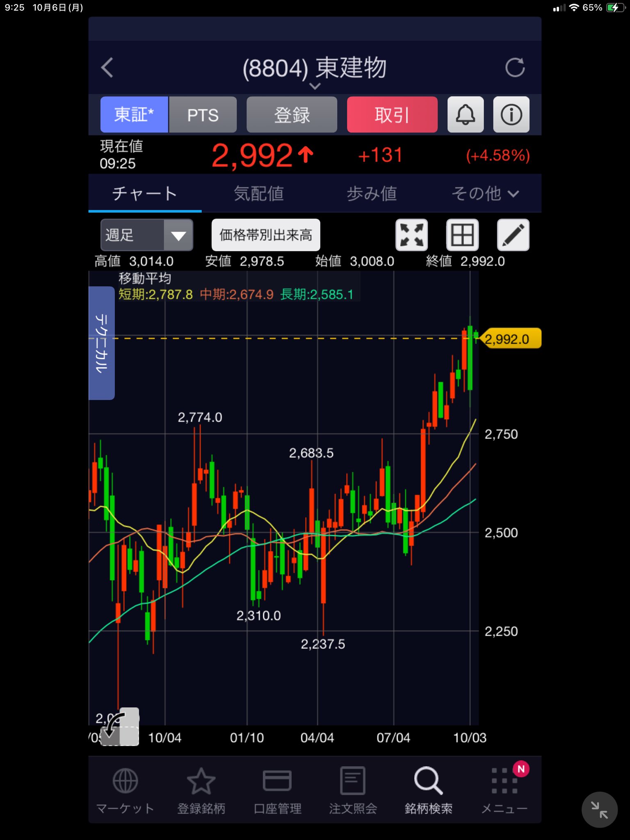Go back using the left chevron
Screen dimensions: 630x840
tap(107, 68)
